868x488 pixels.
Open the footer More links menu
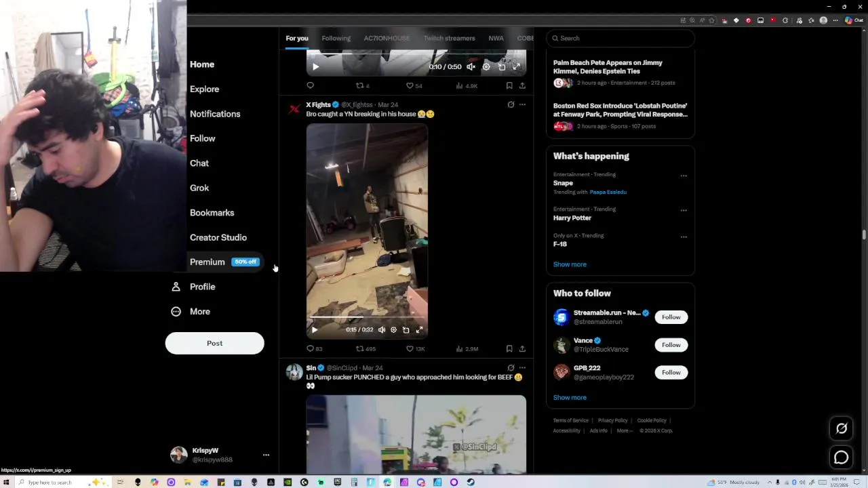(x=625, y=430)
